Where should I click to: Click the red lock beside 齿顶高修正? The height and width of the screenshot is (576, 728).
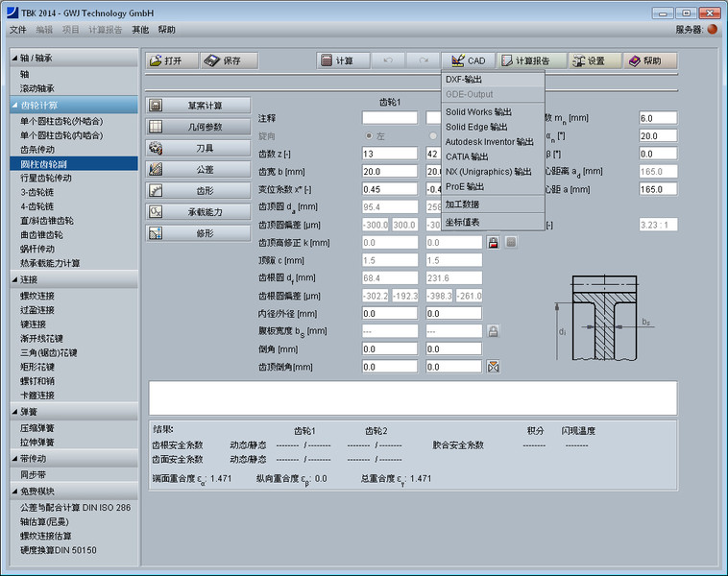[493, 243]
